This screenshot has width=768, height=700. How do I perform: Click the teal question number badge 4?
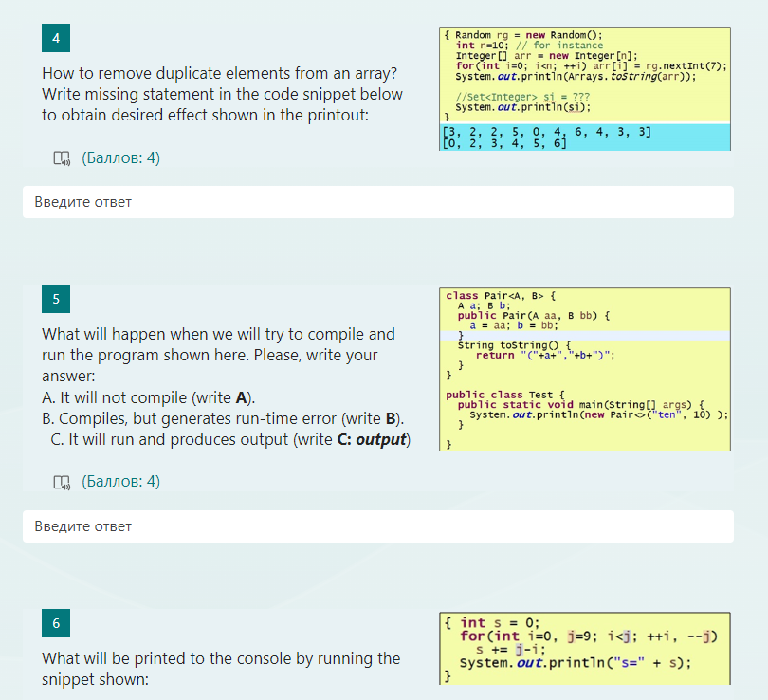[55, 38]
